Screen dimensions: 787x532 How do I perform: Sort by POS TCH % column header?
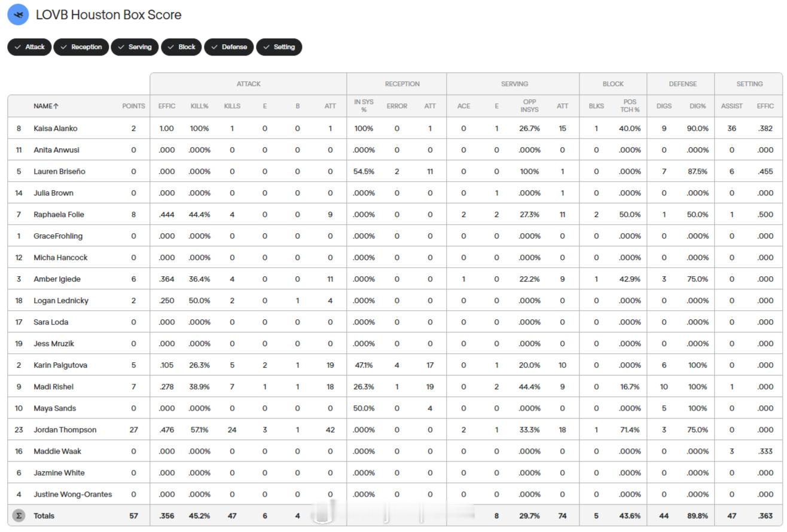coord(630,106)
